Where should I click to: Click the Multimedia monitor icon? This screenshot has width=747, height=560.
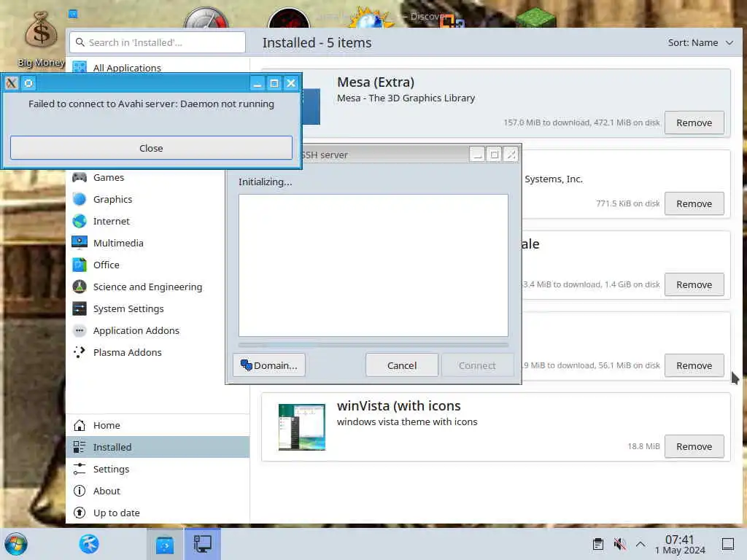79,243
